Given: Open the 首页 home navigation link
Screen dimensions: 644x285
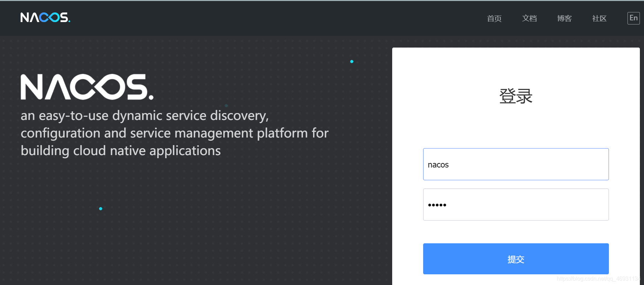Looking at the screenshot, I should pyautogui.click(x=494, y=18).
